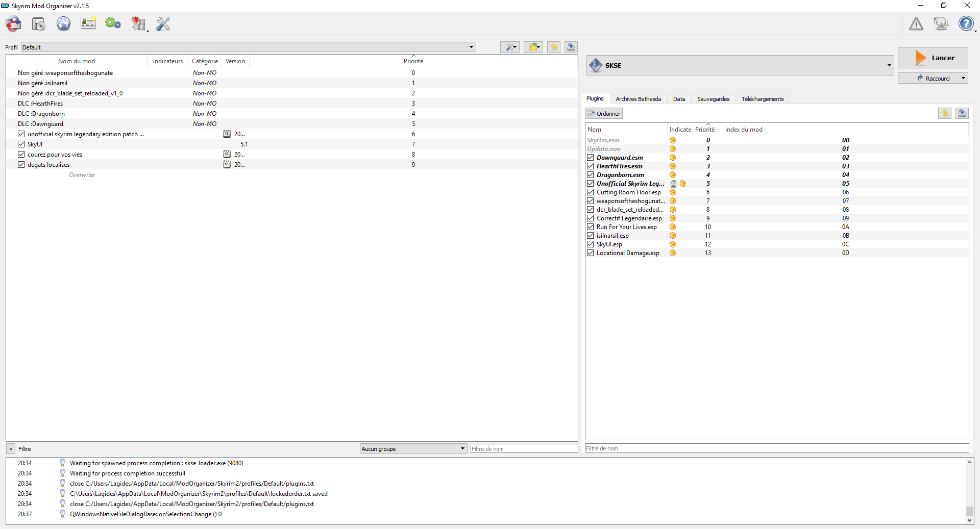This screenshot has width=980, height=529.
Task: Uncheck Dawnguard.esm plugin
Action: click(591, 158)
